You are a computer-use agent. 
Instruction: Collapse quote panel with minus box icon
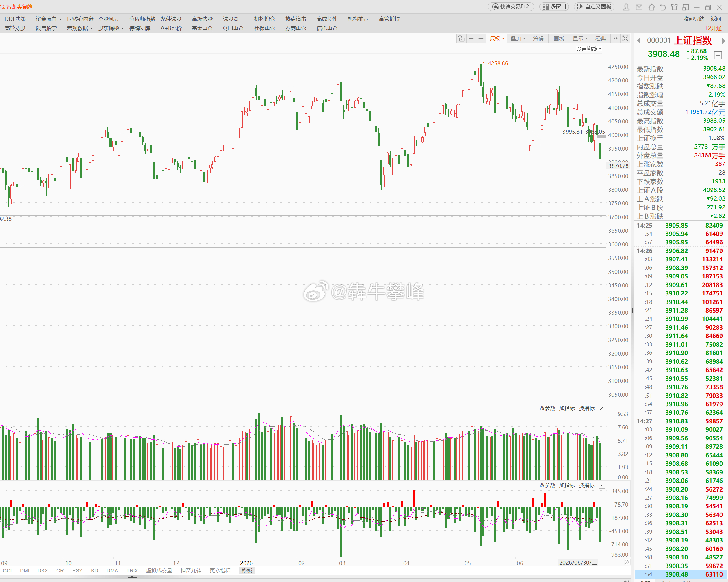pyautogui.click(x=718, y=55)
